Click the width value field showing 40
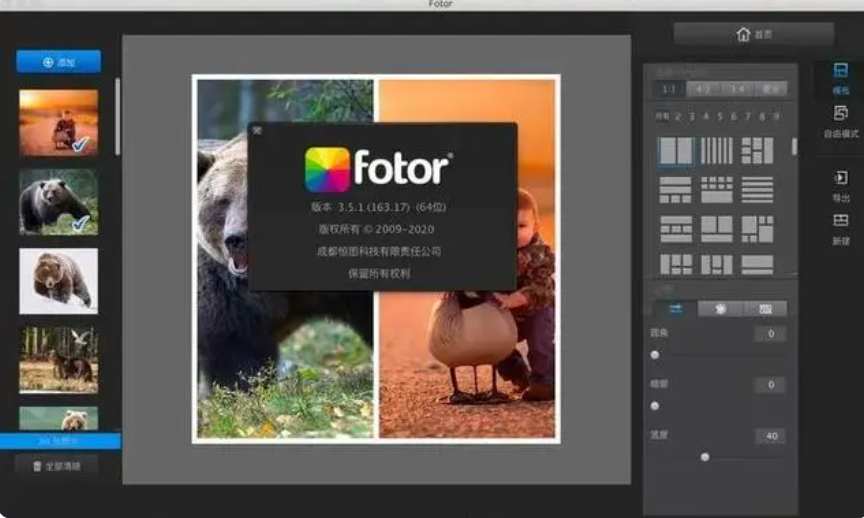The height and width of the screenshot is (518, 864). coord(770,436)
